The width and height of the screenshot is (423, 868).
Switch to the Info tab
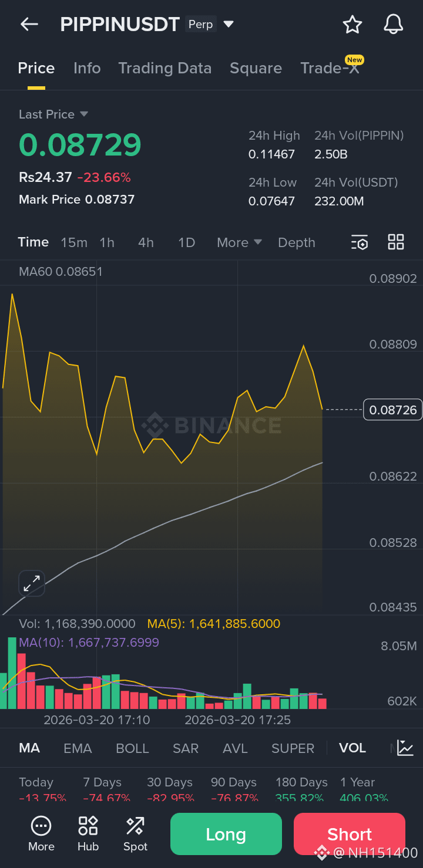click(87, 68)
